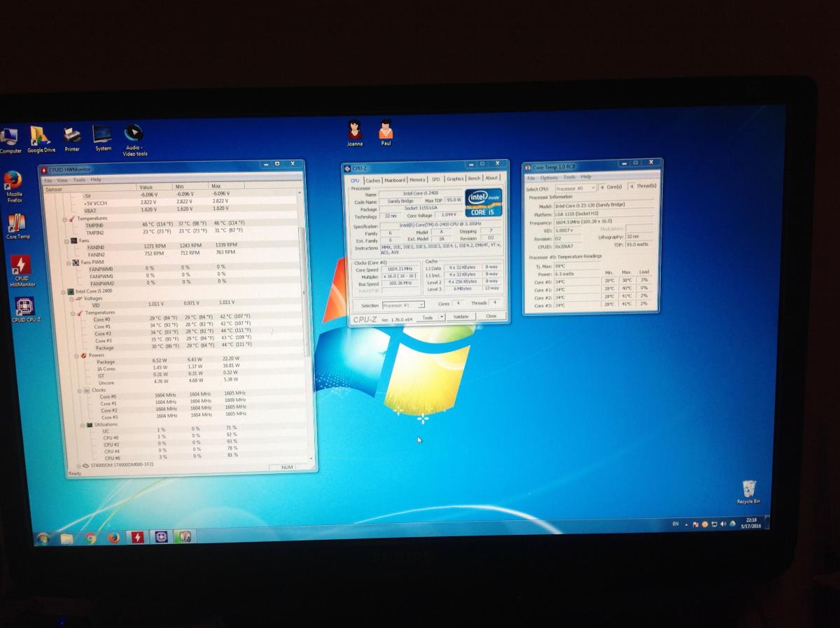Open Firefox from the taskbar
This screenshot has height=628, width=840.
113,538
